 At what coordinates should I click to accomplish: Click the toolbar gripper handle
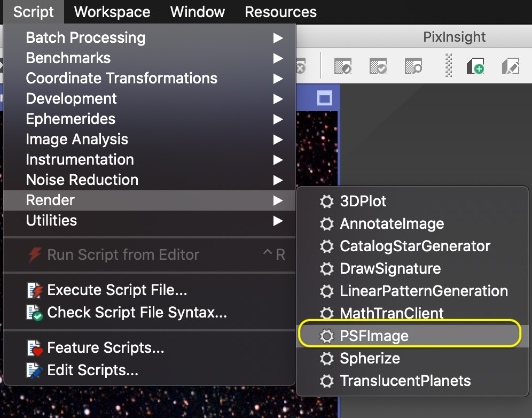click(x=449, y=66)
